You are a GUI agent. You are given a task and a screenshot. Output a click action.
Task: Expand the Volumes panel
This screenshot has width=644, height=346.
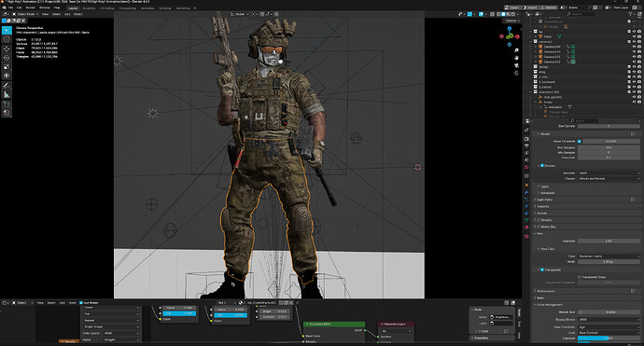pos(543,206)
